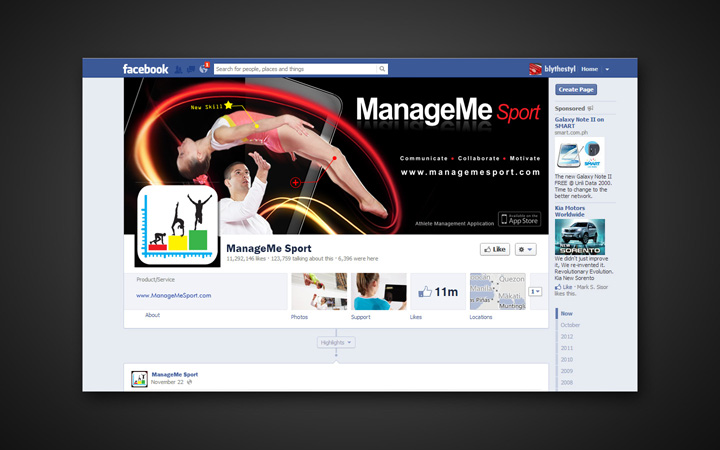Open the friend requests icon

pyautogui.click(x=179, y=69)
